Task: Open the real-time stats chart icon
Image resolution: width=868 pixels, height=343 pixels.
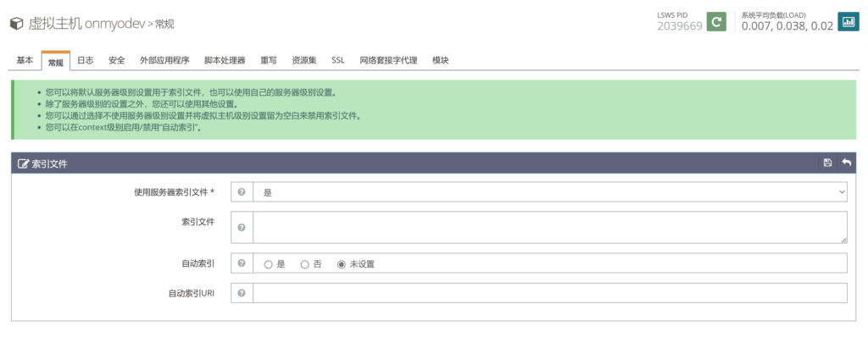Action: click(848, 22)
